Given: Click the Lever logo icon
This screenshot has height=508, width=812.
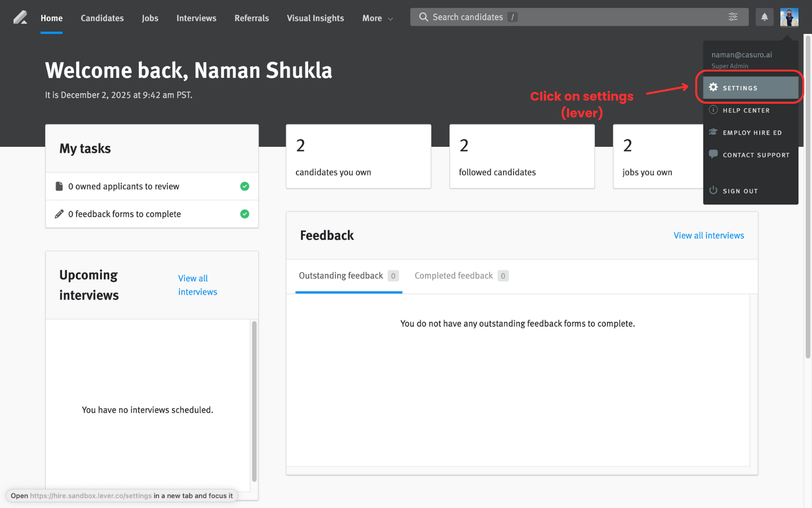Looking at the screenshot, I should point(20,17).
